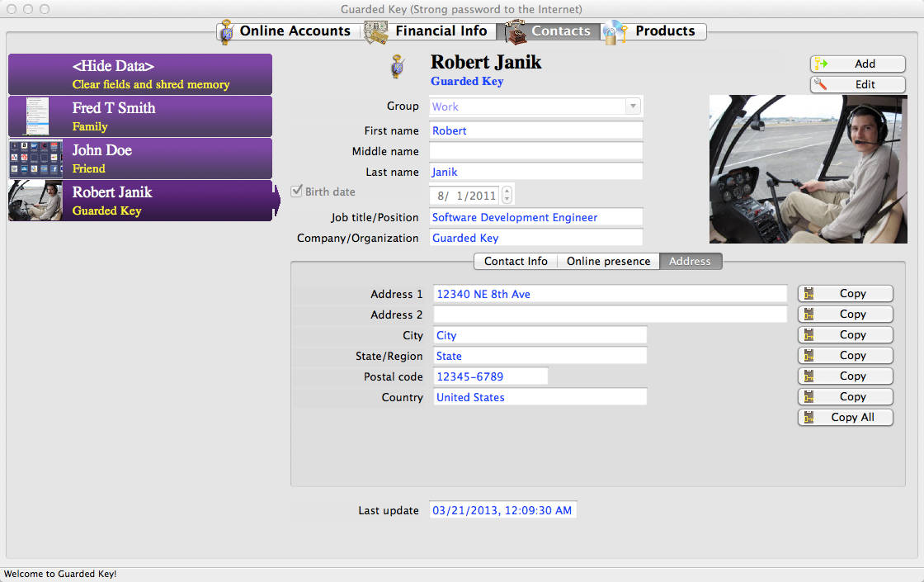
Task: Click Fred T Smith's list thumbnail
Action: tap(37, 116)
